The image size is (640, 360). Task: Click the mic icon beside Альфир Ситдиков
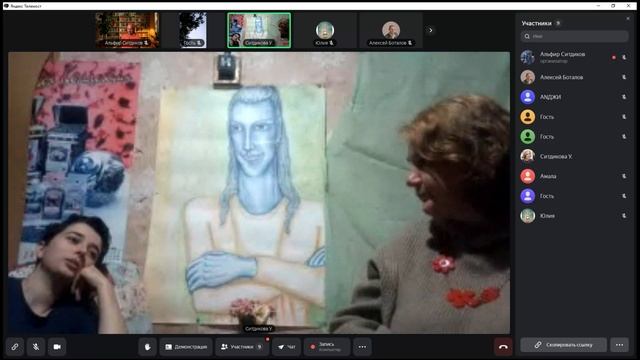624,58
